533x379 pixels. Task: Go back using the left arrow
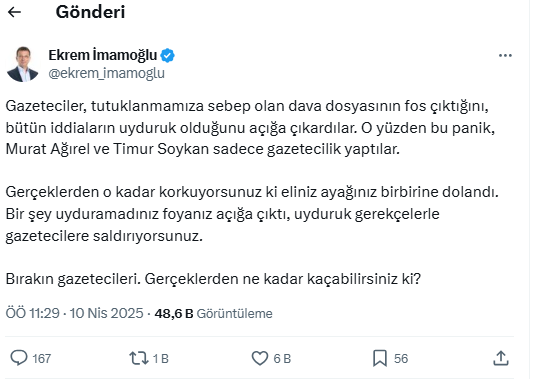(14, 12)
